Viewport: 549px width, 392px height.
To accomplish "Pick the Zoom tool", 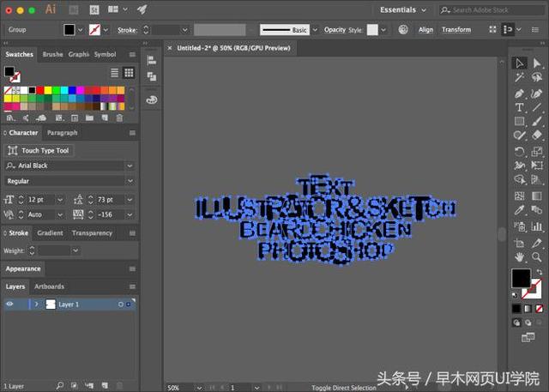I will click(537, 256).
